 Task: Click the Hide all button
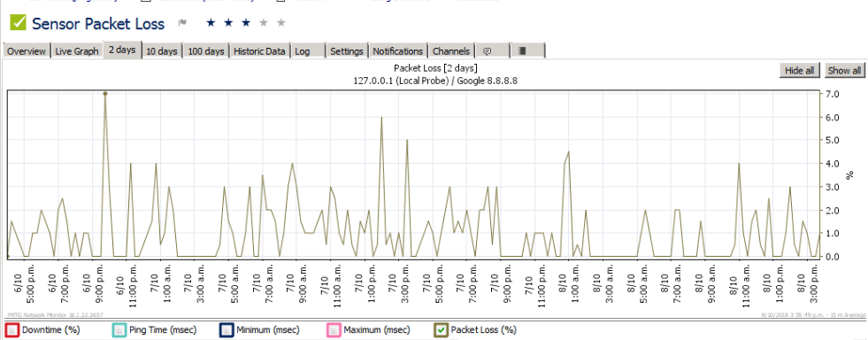point(800,70)
